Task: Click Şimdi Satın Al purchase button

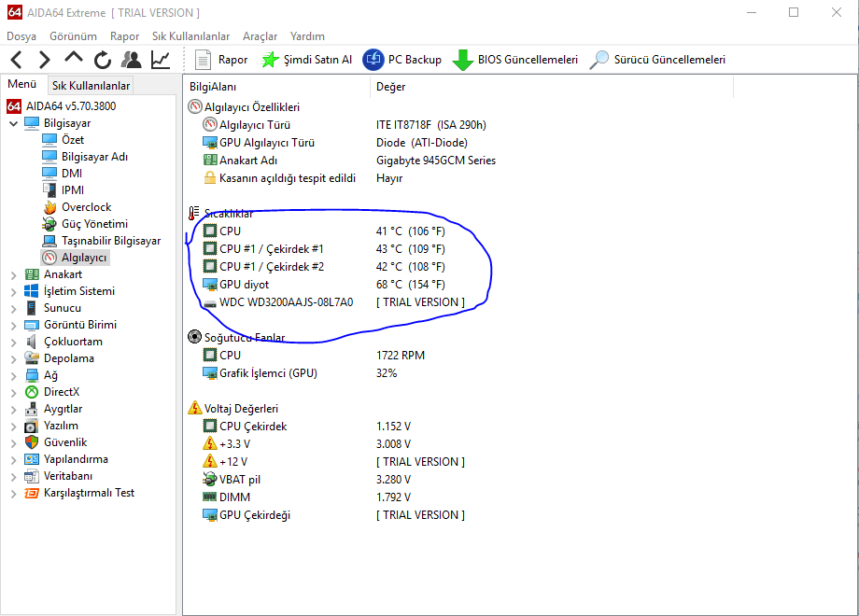Action: tap(307, 60)
